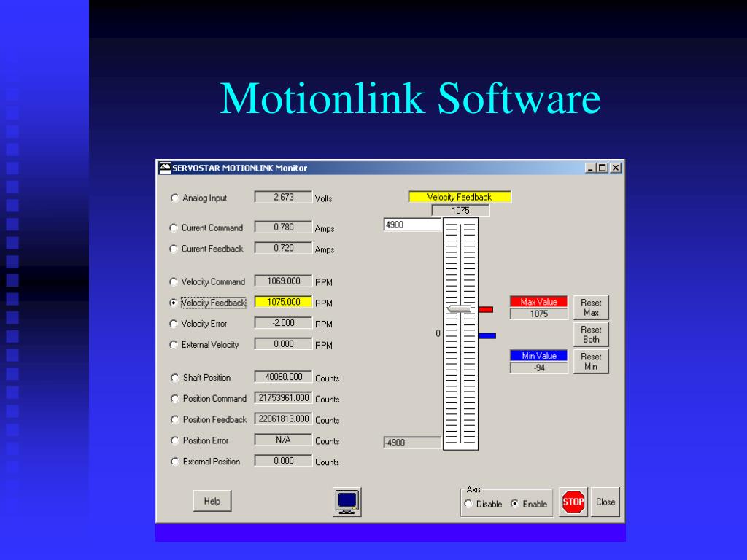Viewport: 747px width, 560px height.
Task: Click the vertical velocity slider thumb
Action: click(460, 308)
